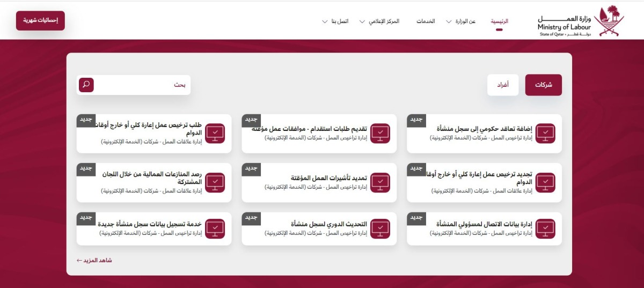
Task: Expand the المركز الإعلامي dropdown menu
Action: click(382, 21)
